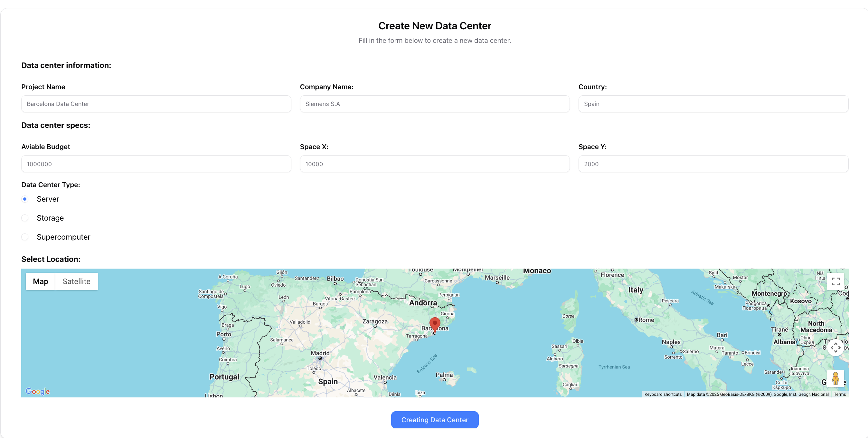Open Keyboard shortcuts on the map
This screenshot has width=868, height=438.
663,394
